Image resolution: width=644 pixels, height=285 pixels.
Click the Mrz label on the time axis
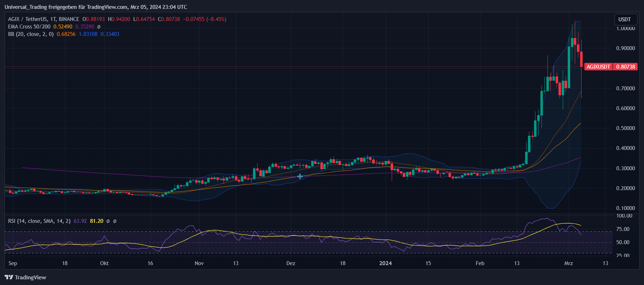click(x=568, y=263)
